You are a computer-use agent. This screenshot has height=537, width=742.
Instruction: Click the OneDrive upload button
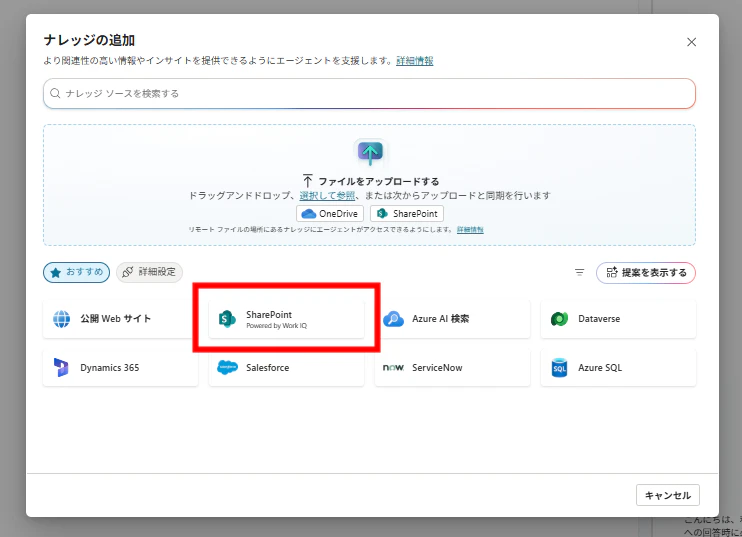[x=330, y=213]
